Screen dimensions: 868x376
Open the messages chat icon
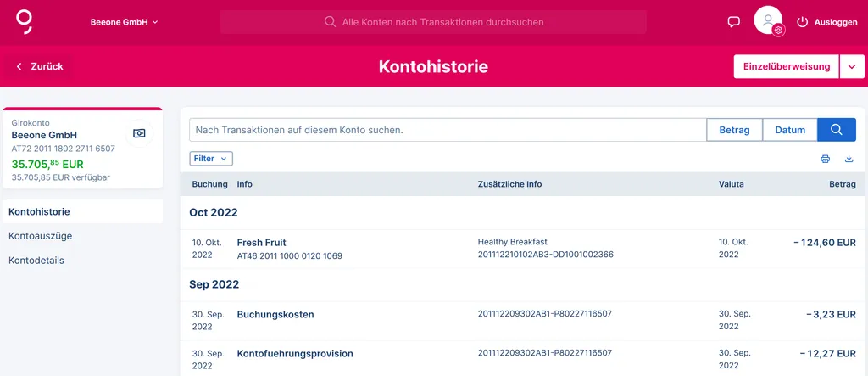(x=733, y=22)
